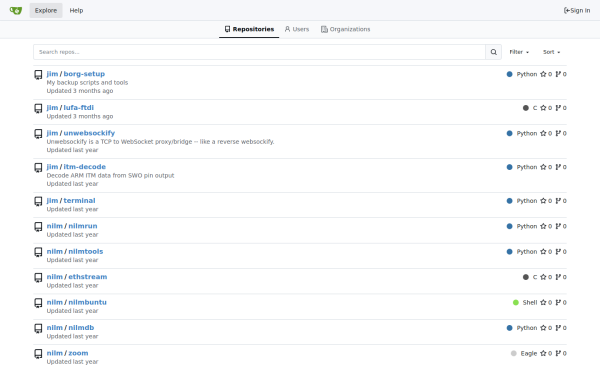Click 'Decode ARM ITM data from SWO pin output'
The width and height of the screenshot is (600, 375).
click(110, 175)
